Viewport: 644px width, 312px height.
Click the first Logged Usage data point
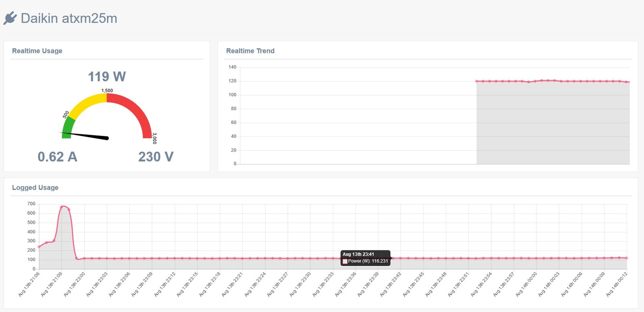click(39, 247)
